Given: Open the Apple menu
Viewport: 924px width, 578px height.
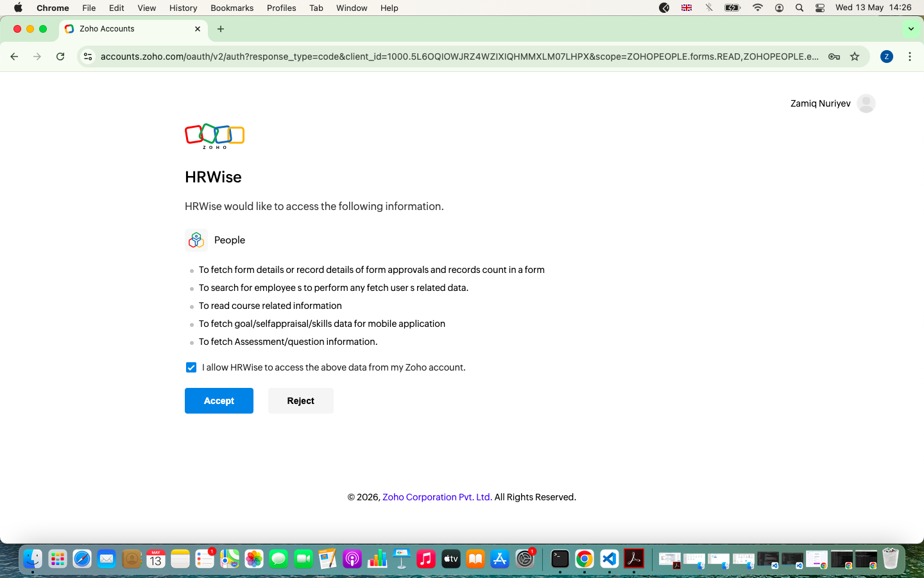Looking at the screenshot, I should (x=18, y=8).
